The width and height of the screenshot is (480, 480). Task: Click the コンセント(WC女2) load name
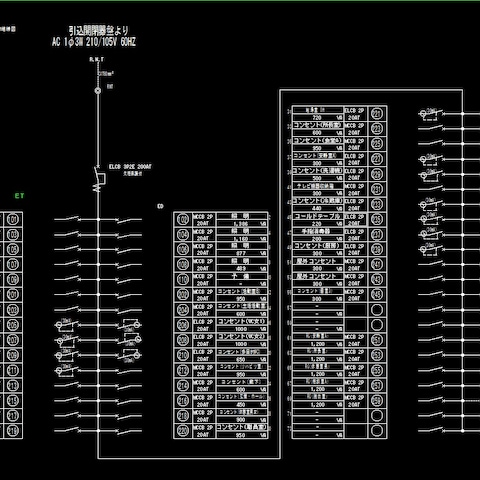pyautogui.click(x=242, y=337)
